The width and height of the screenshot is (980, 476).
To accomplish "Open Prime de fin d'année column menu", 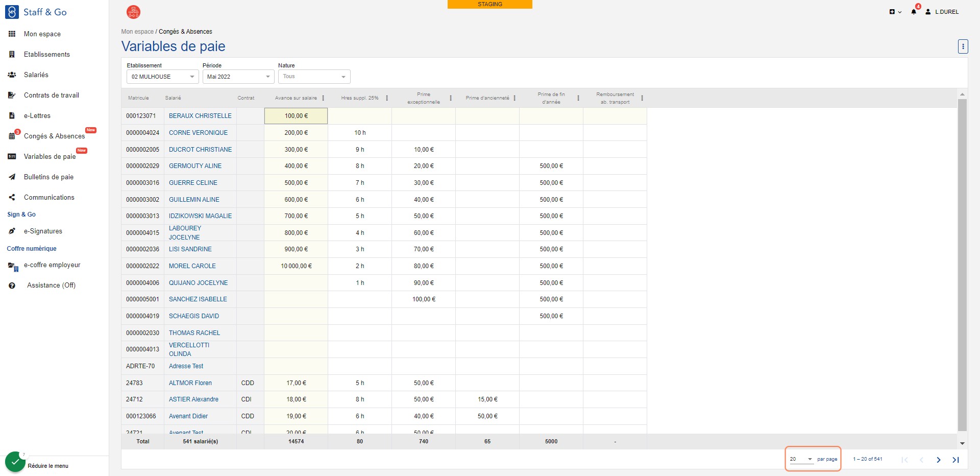I will click(x=578, y=98).
